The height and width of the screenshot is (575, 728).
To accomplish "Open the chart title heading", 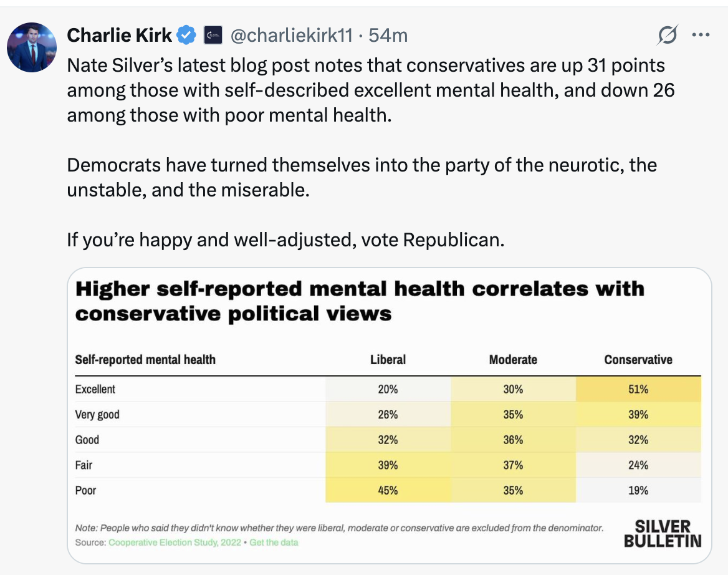I will click(360, 301).
